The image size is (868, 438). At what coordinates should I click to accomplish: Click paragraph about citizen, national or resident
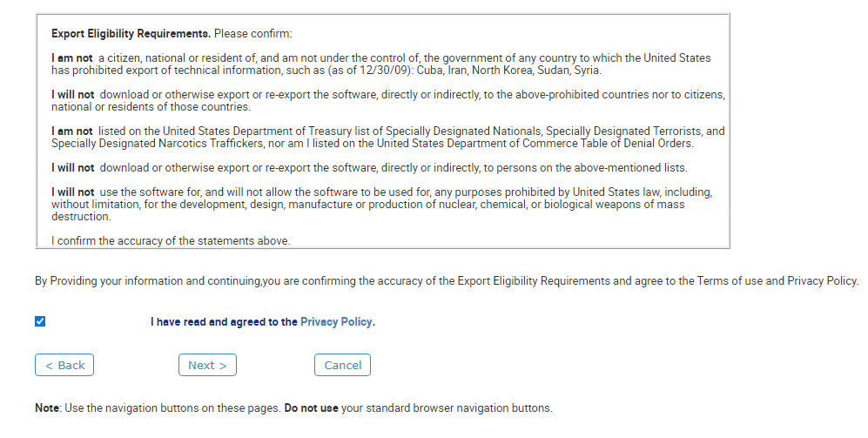coord(381,64)
